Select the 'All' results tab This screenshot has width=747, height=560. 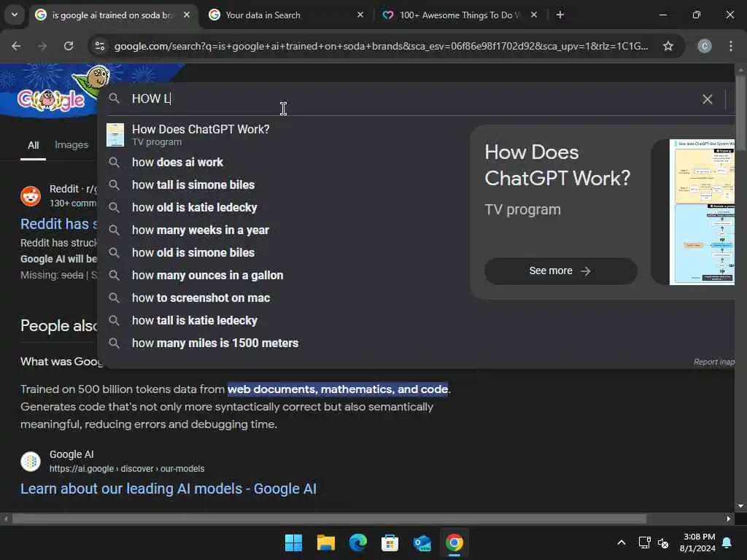coord(33,145)
